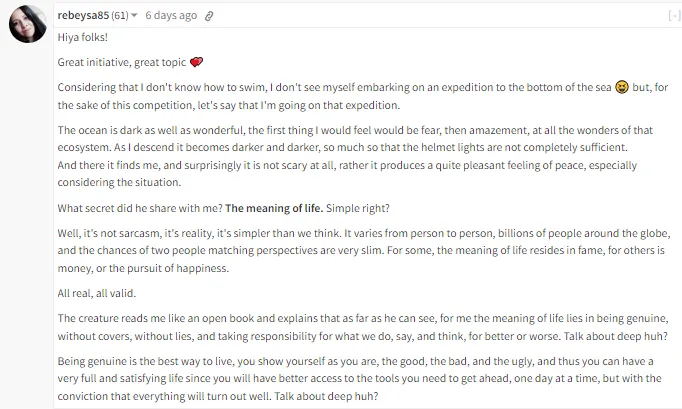Click the 'Hiya folks!' greeting line
Viewport: 682px width, 409px height.
tap(83, 37)
